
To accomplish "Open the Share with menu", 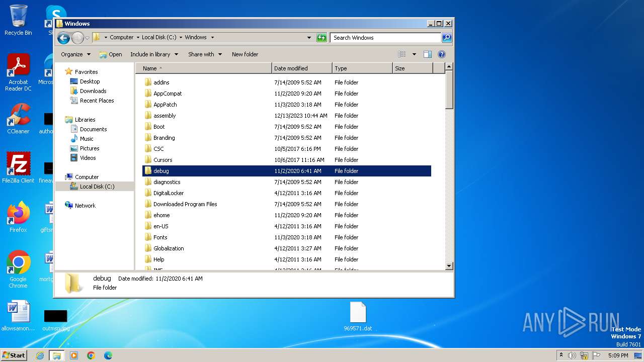I will 205,54.
